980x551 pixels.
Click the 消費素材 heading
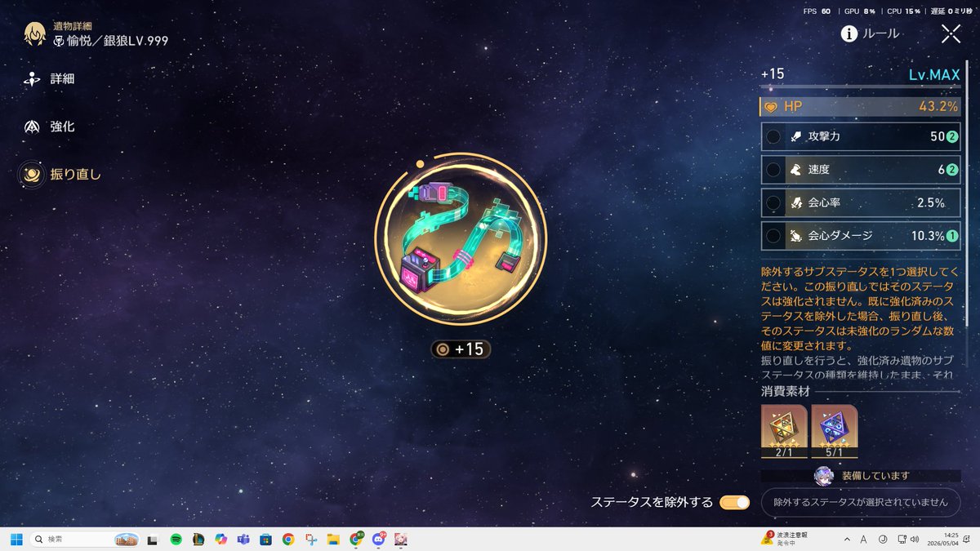click(x=785, y=392)
